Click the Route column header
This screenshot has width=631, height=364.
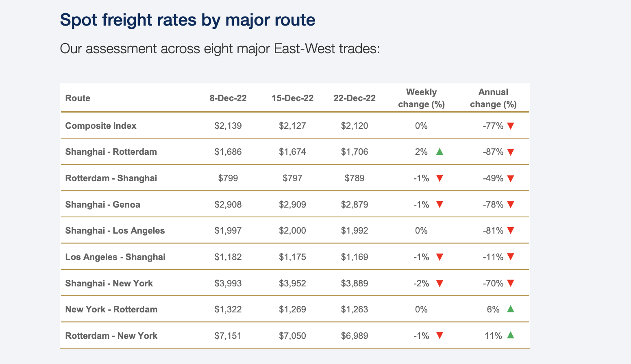pyautogui.click(x=78, y=98)
